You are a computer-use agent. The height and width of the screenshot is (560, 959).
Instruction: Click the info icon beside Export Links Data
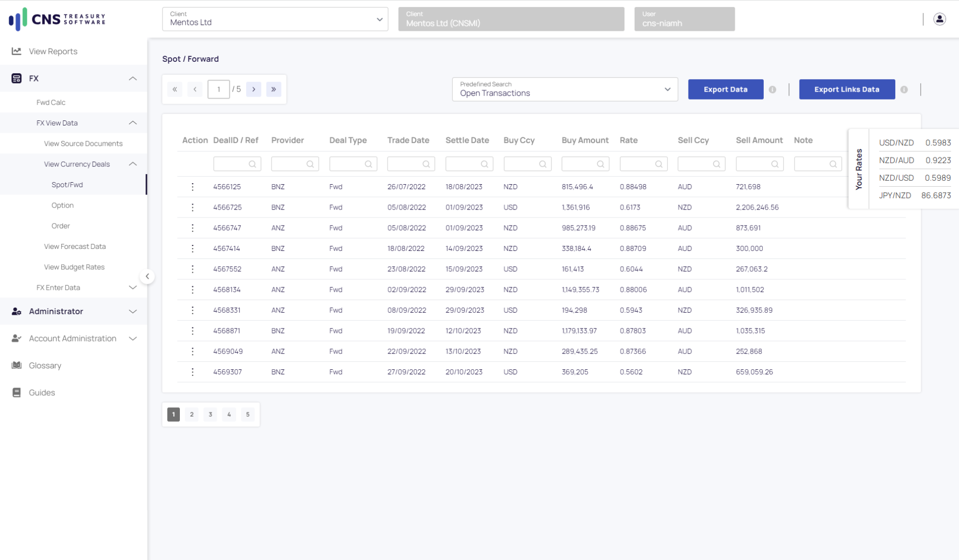coord(904,90)
